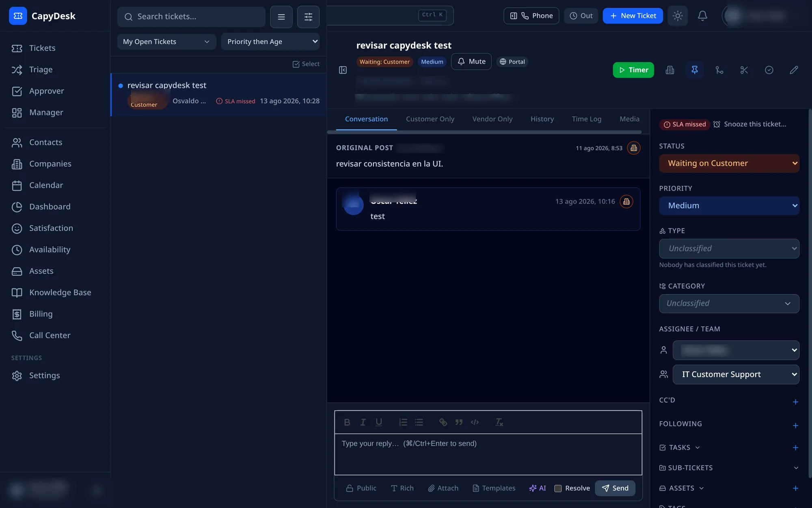Open the AI assistant for reply
Image resolution: width=812 pixels, height=508 pixels.
click(x=537, y=488)
